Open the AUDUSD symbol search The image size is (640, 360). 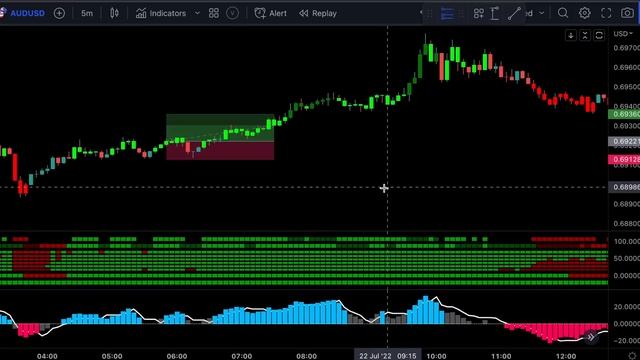[x=27, y=13]
